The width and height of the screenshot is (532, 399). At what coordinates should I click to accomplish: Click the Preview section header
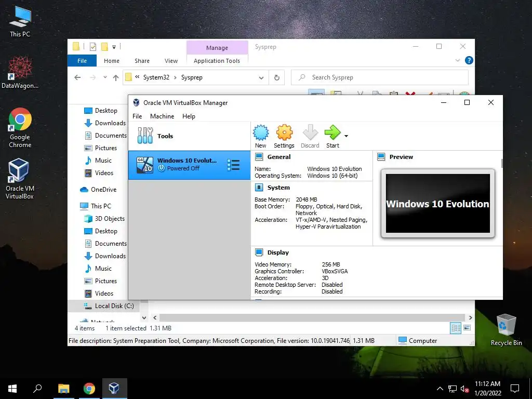[401, 157]
